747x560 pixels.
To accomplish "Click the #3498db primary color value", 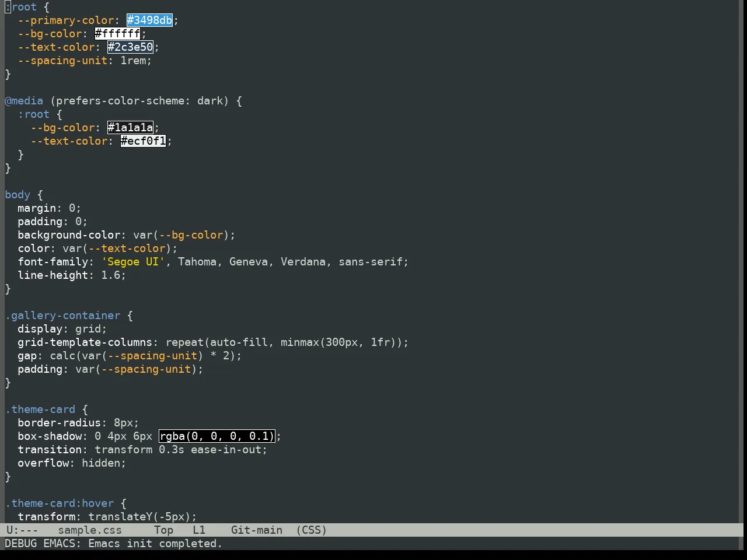I will [x=150, y=20].
